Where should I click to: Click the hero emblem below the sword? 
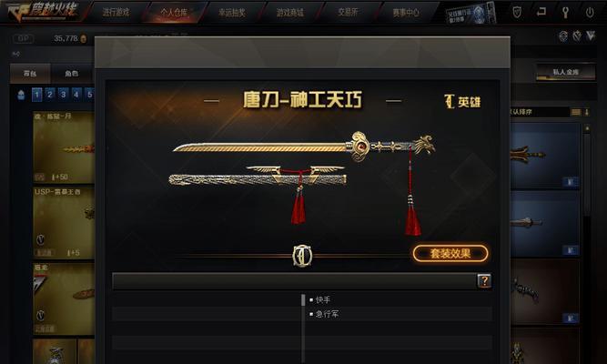[x=302, y=256]
